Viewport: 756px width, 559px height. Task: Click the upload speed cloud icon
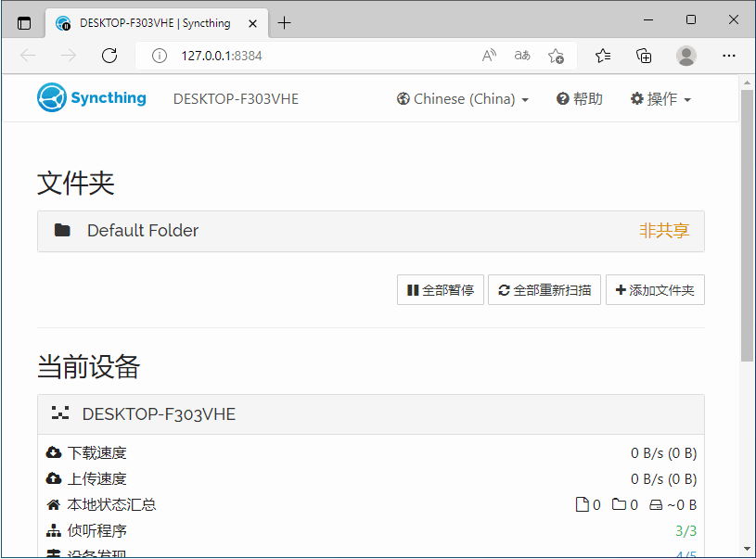53,478
